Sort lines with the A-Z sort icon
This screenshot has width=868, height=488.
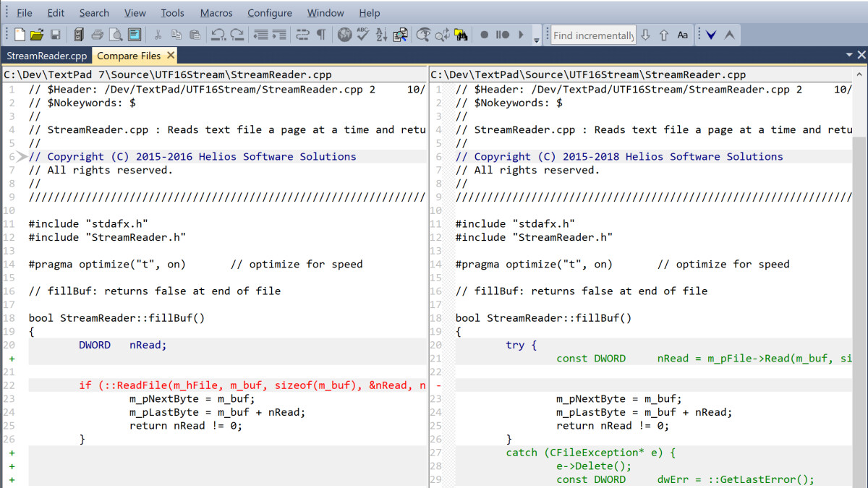[381, 35]
